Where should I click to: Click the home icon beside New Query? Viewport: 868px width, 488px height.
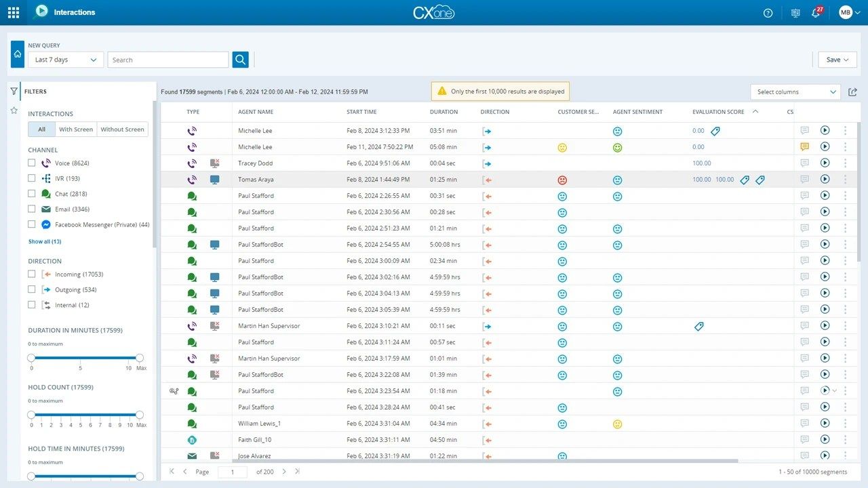click(x=18, y=54)
